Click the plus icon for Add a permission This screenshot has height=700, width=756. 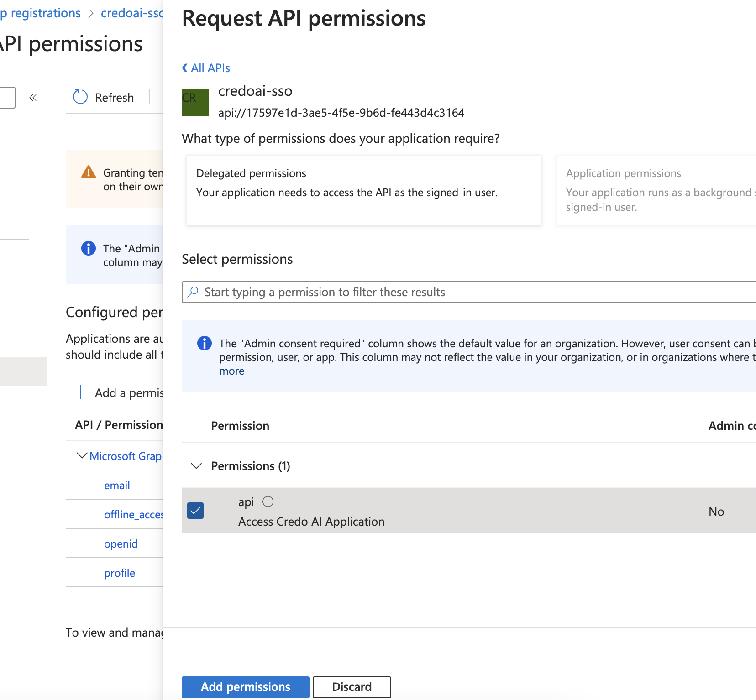click(80, 392)
